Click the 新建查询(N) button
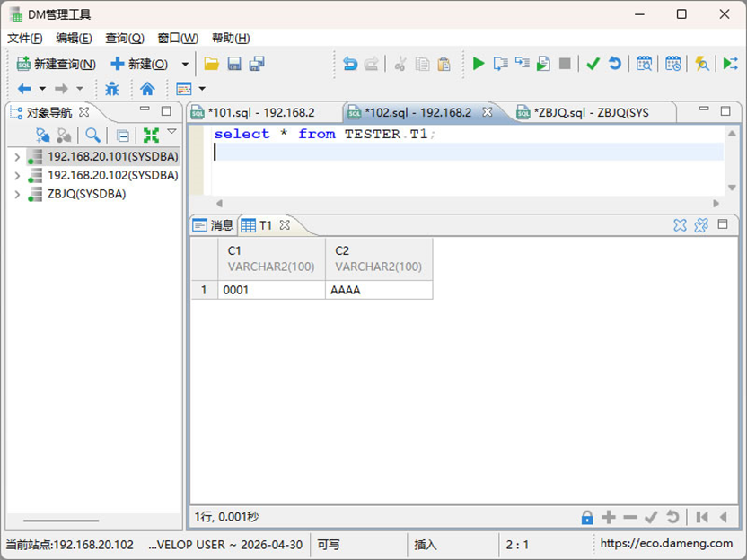 pyautogui.click(x=57, y=64)
